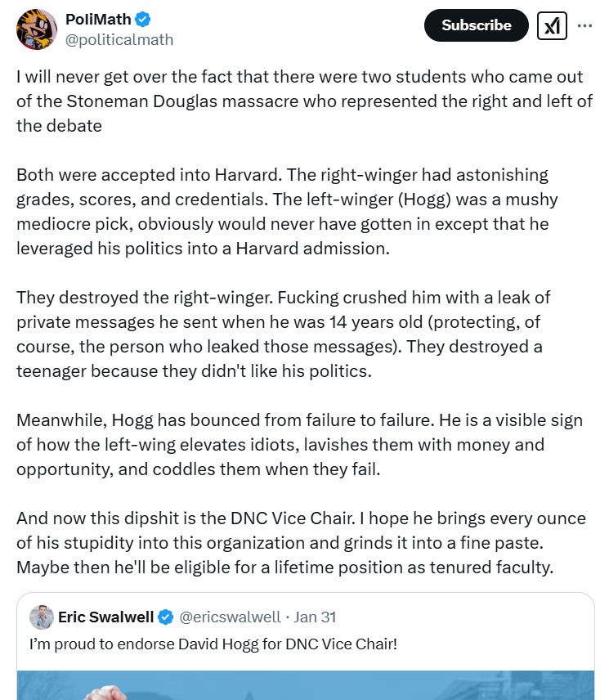Open Eric Swalwell's name in quoted post
Screen dimensions: 609x700
105,617
